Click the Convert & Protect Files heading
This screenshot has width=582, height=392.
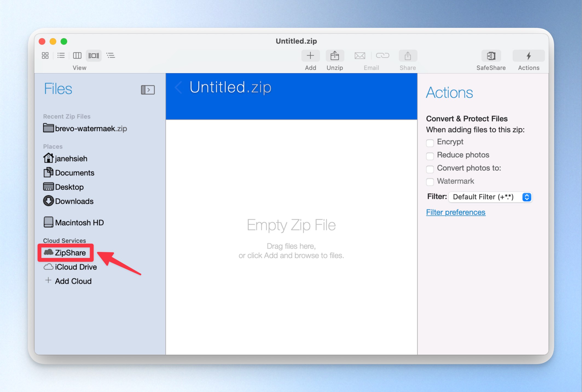(x=467, y=119)
